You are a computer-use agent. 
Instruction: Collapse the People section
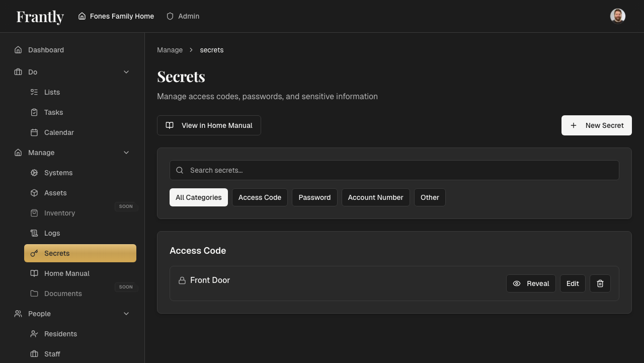pyautogui.click(x=126, y=314)
